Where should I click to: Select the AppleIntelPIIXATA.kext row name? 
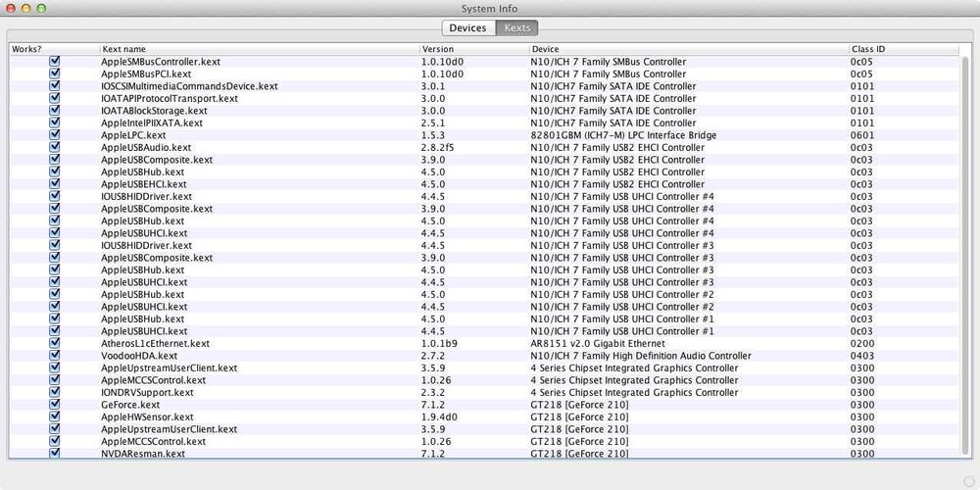click(152, 123)
